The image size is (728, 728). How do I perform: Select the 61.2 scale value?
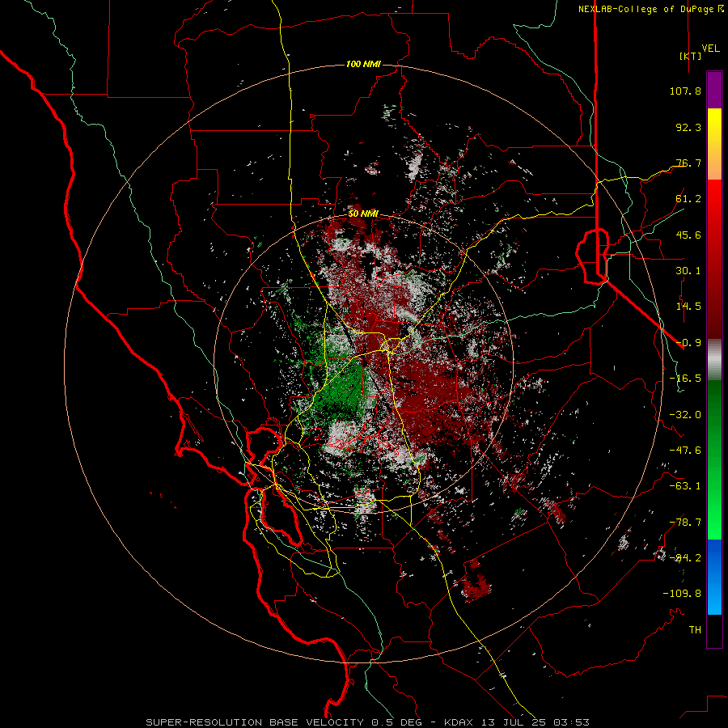click(x=688, y=199)
